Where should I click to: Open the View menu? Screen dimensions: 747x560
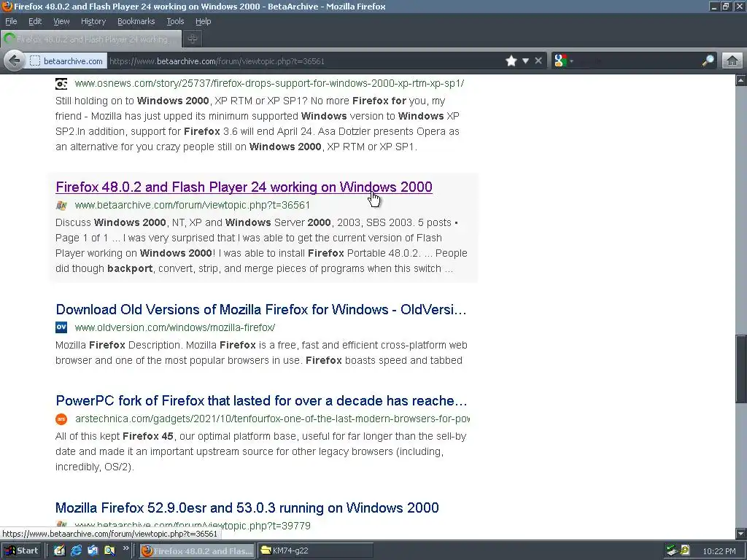[x=61, y=21]
